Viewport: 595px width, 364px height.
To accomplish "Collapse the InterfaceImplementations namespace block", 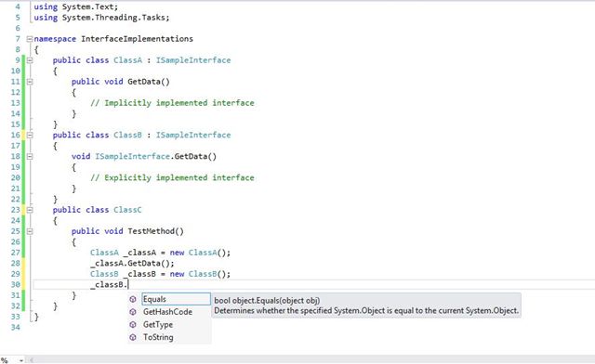I will 30,39.
